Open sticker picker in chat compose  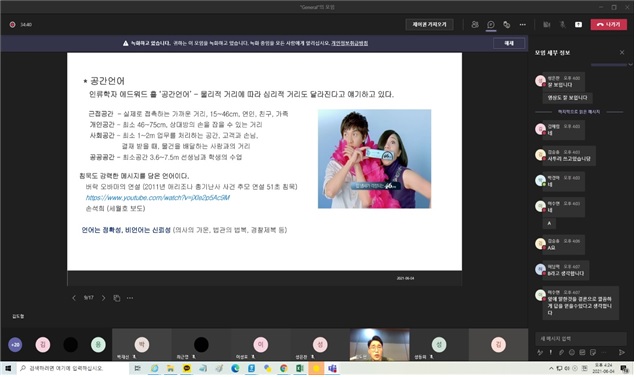tap(593, 352)
